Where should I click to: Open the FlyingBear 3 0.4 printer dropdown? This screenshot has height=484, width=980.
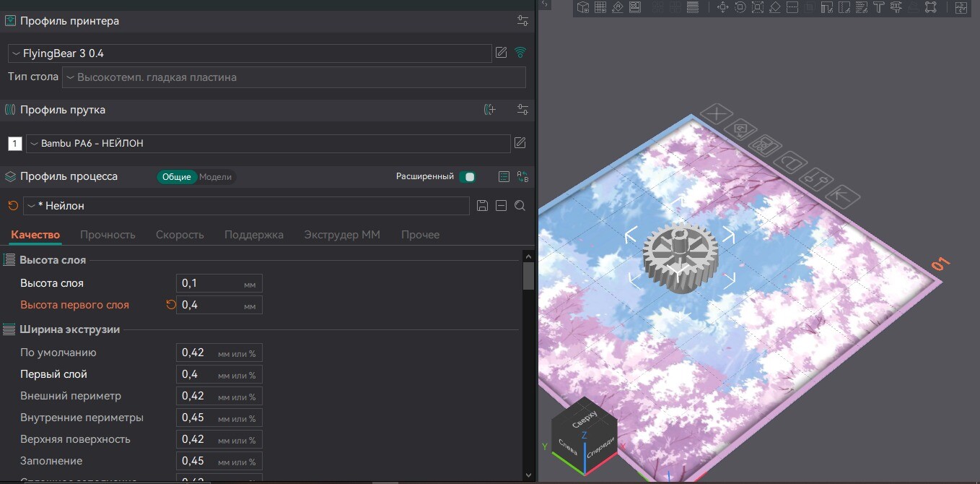250,53
